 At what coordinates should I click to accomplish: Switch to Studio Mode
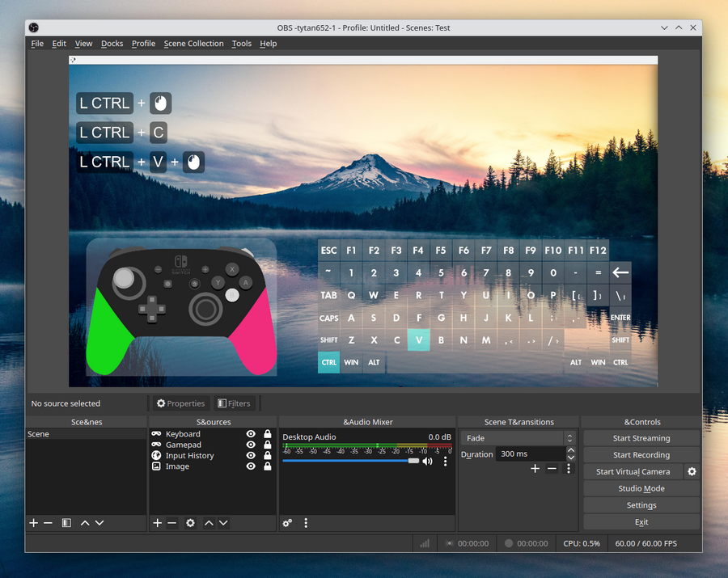point(641,488)
